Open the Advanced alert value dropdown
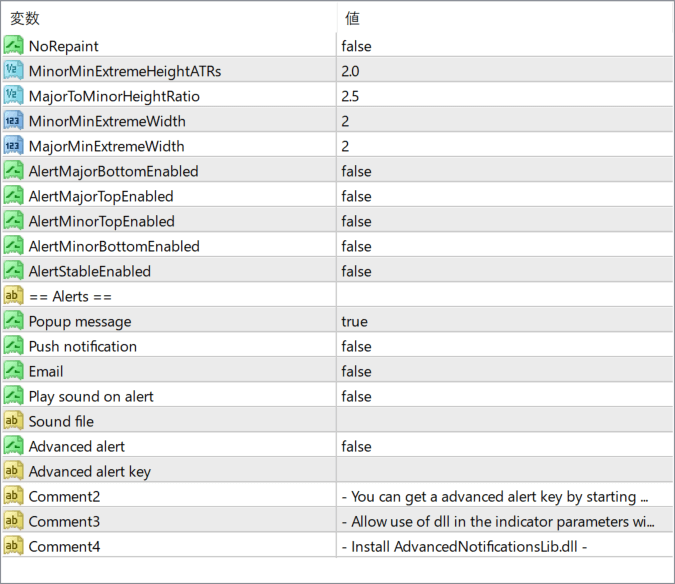Image resolution: width=675 pixels, height=584 pixels. tap(504, 446)
